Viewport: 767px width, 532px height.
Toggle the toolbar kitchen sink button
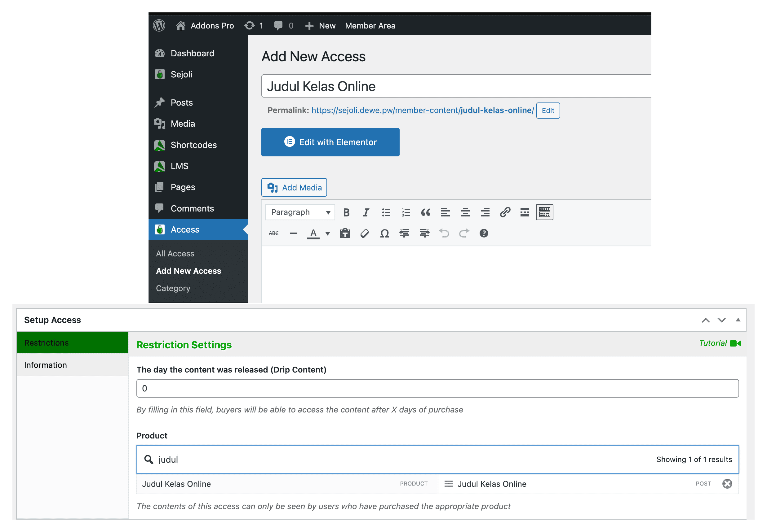pos(544,212)
